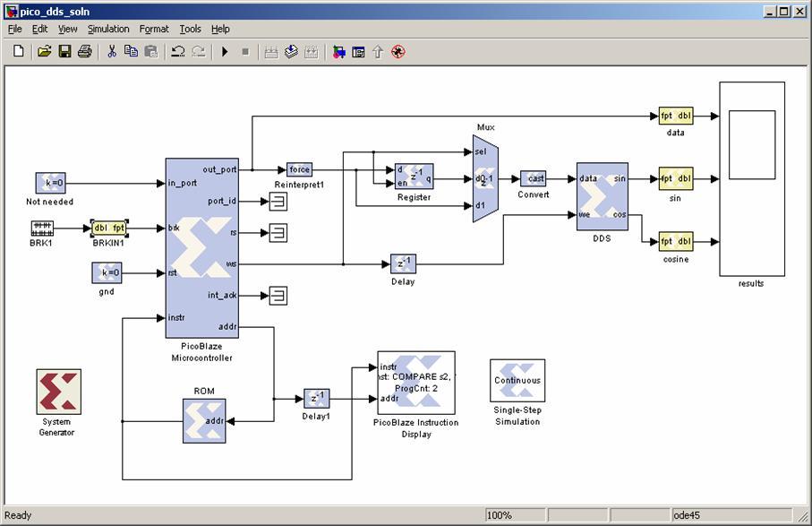The image size is (812, 526).
Task: Select the results scope block
Action: point(752,179)
